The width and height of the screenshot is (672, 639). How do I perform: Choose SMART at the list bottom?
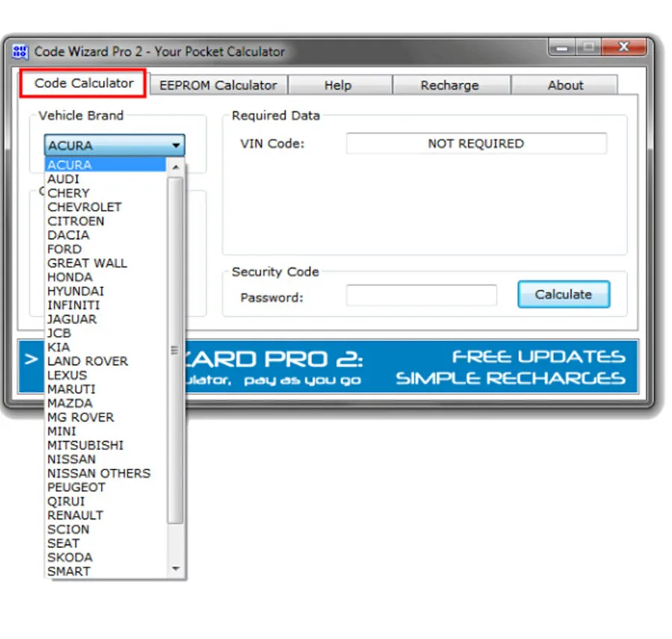pos(106,571)
